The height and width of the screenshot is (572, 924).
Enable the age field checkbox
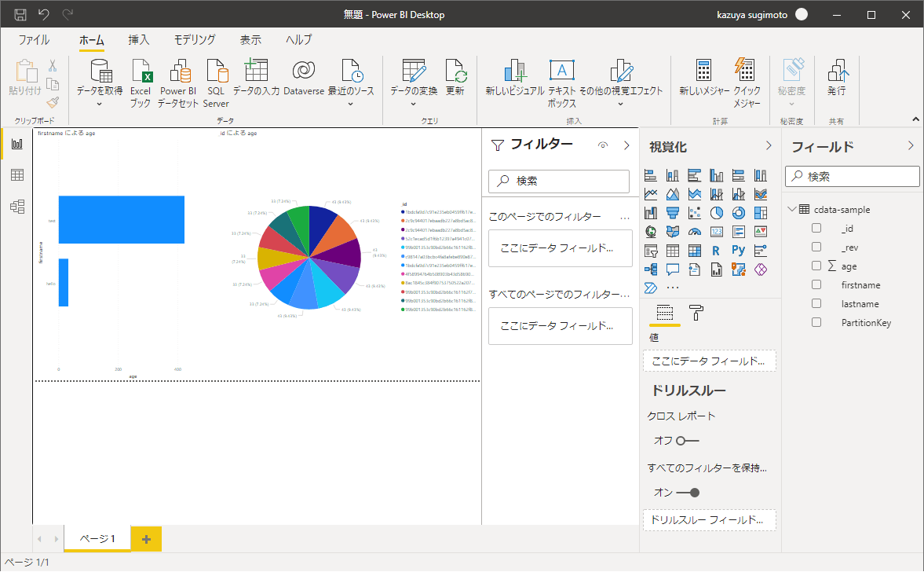click(816, 266)
